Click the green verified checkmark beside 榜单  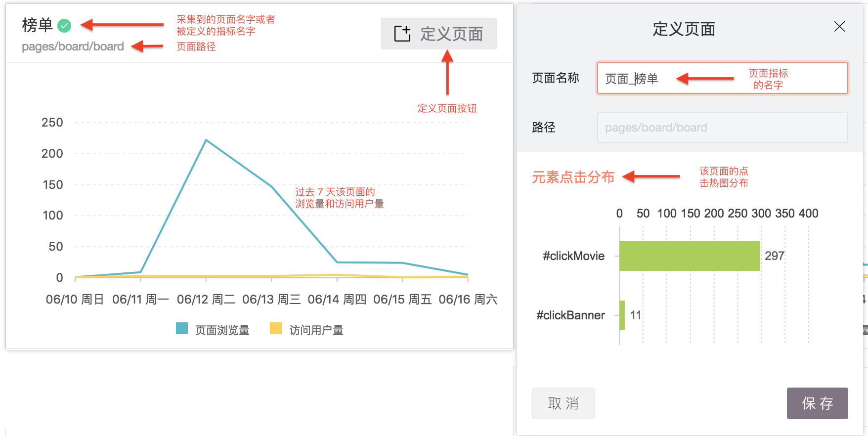64,25
